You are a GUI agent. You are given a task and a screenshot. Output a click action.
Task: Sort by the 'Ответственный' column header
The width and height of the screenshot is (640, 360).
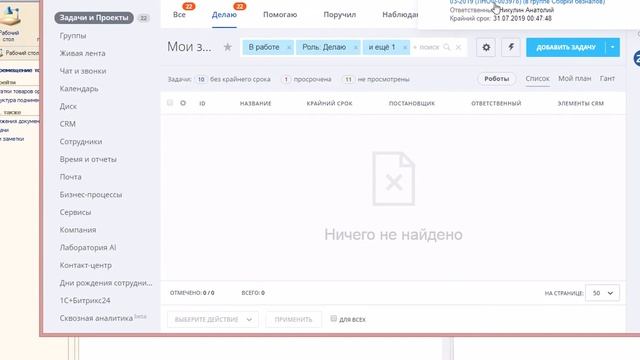[496, 104]
